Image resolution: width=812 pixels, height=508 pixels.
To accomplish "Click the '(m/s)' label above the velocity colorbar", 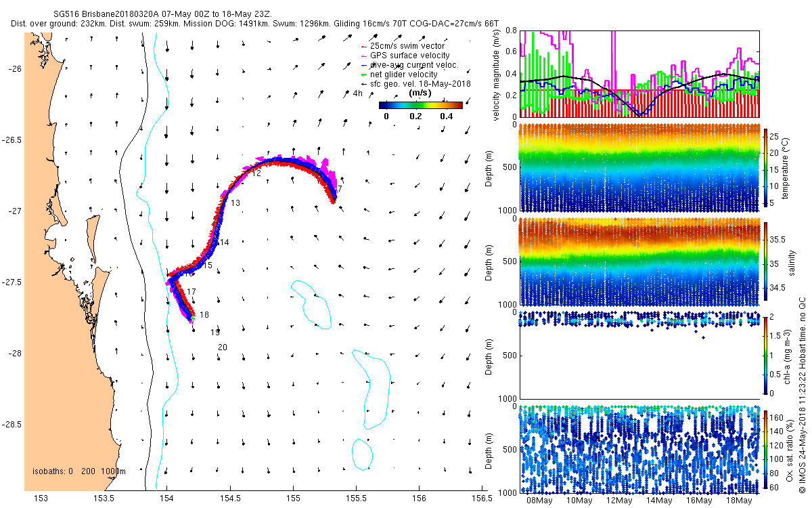I will [x=422, y=93].
